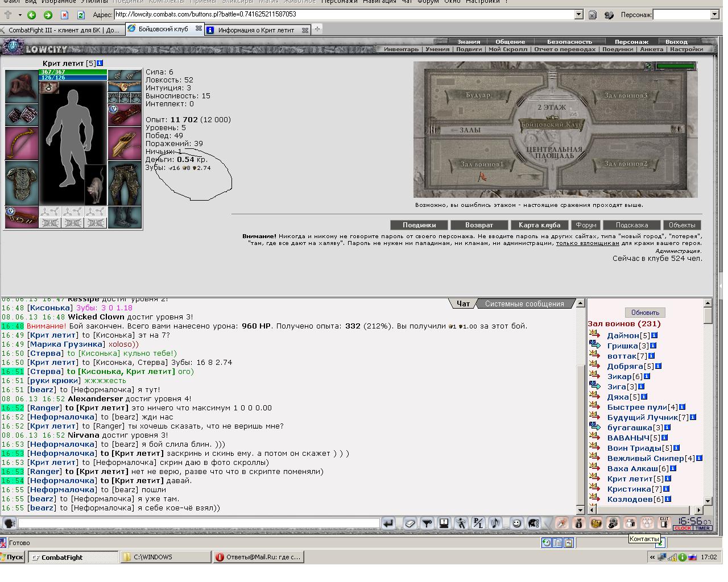Viewport: 728px width, 582px height.
Task: Stop page loading with the red X icon
Action: pos(64,15)
